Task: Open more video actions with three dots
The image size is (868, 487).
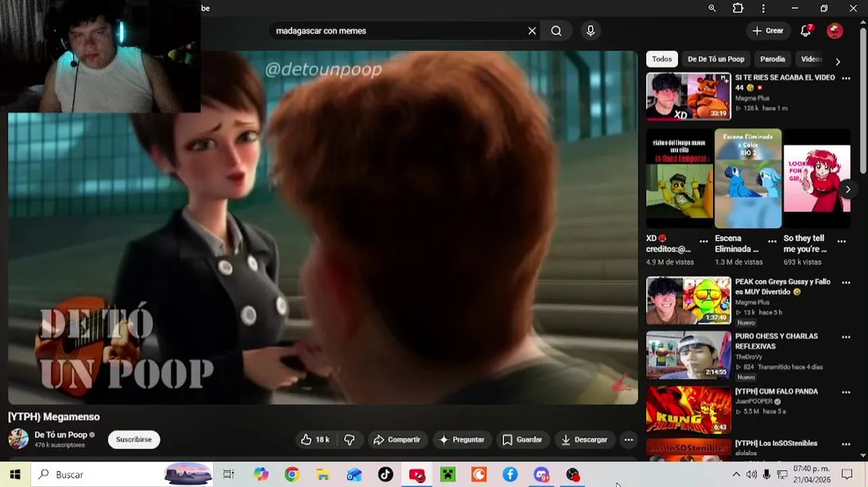Action: pos(629,440)
